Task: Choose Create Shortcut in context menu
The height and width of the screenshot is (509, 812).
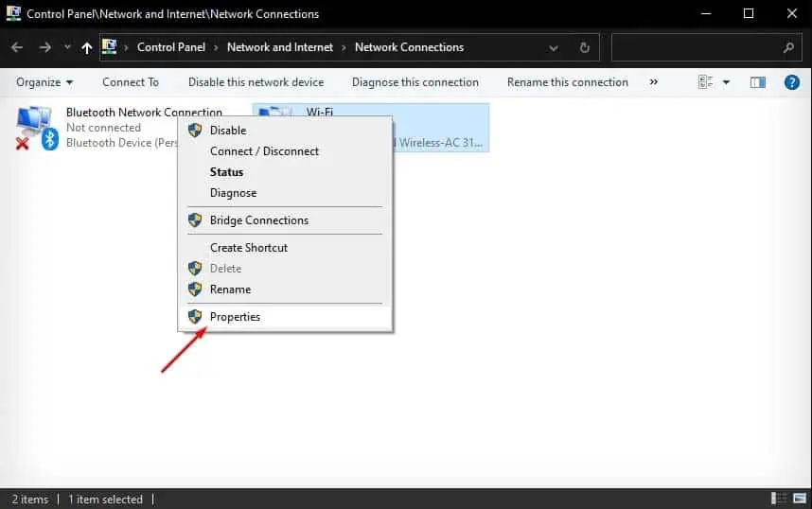Action: (x=285, y=248)
